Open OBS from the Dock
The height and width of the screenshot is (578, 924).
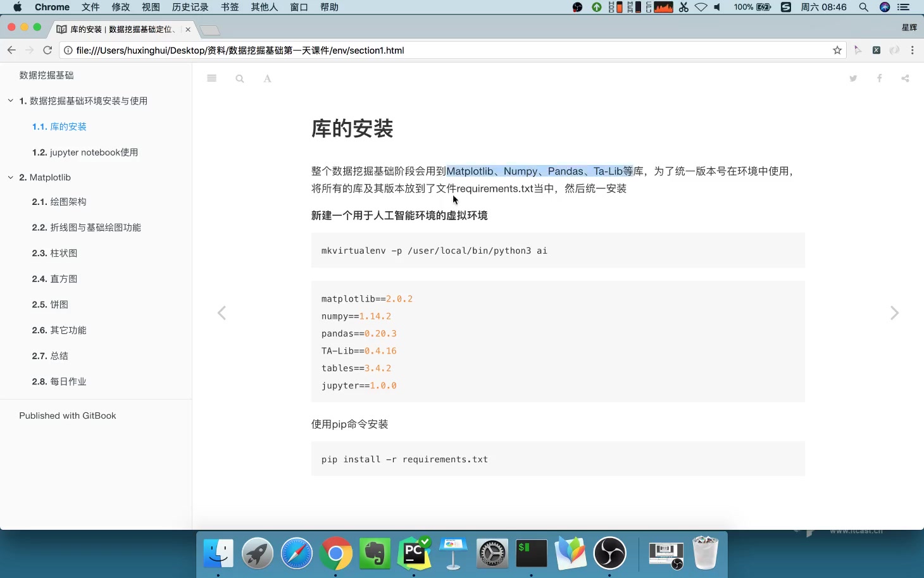point(609,553)
